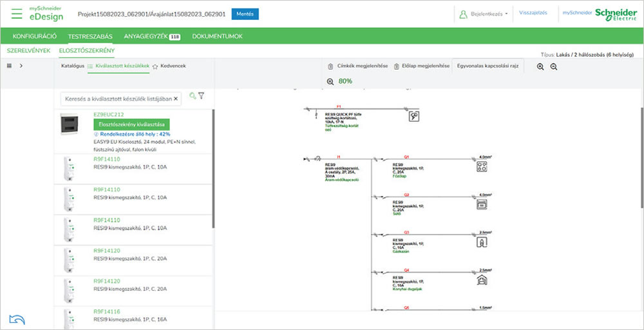Zoom in with the plus magnifier
Screen dimensions: 644x330
[x=540, y=66]
